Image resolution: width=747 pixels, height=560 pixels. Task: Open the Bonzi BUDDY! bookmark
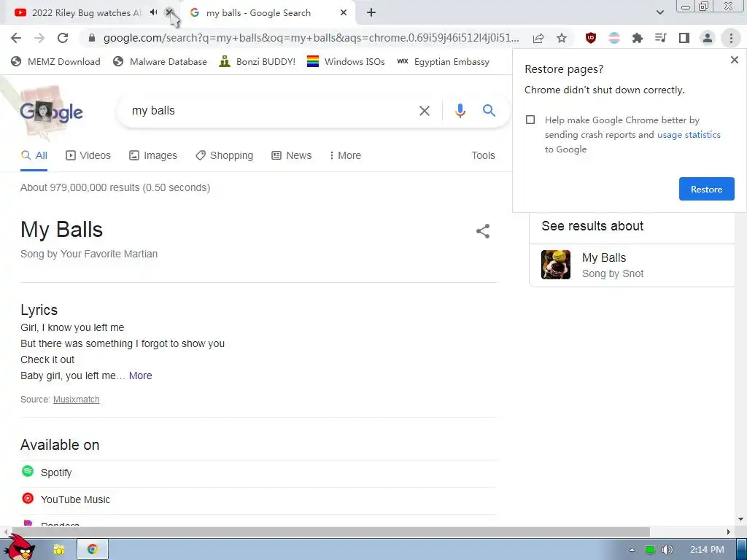tap(257, 61)
